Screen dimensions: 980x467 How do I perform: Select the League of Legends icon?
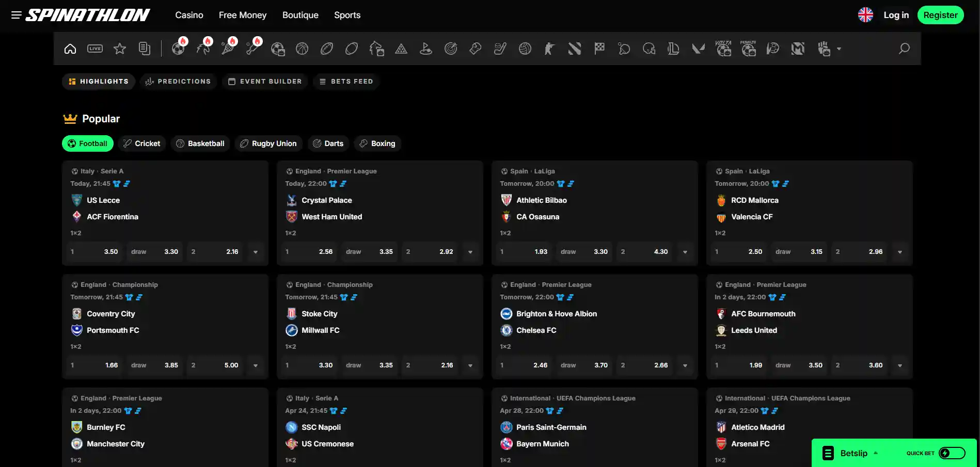pos(674,49)
